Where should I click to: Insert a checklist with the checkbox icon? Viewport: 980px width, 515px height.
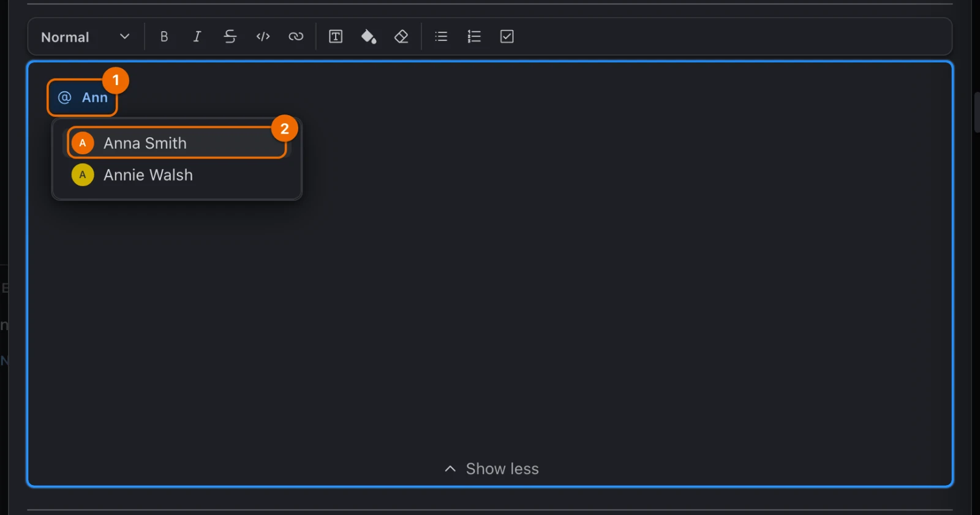(x=507, y=37)
